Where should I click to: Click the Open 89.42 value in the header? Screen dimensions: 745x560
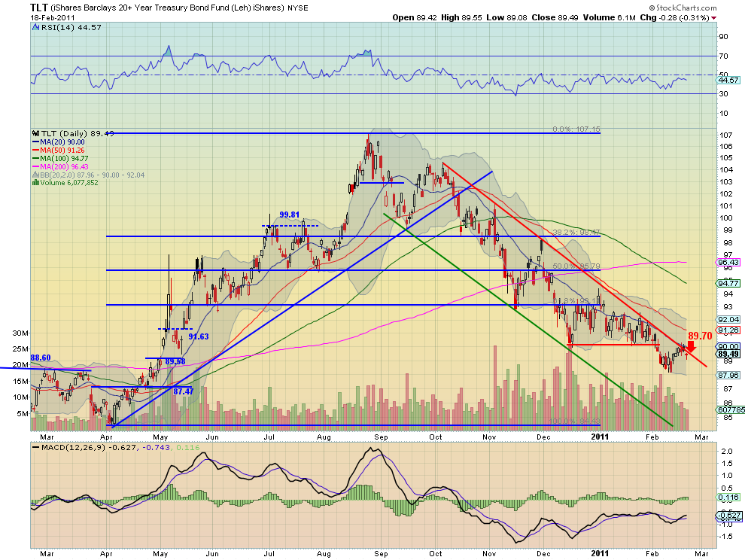click(415, 18)
